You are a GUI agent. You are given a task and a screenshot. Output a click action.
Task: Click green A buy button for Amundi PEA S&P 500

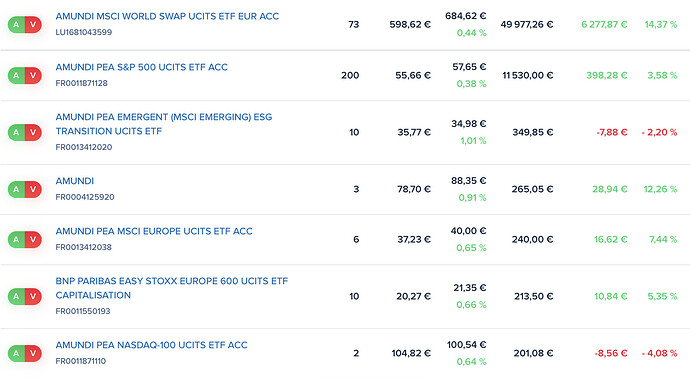(x=16, y=75)
